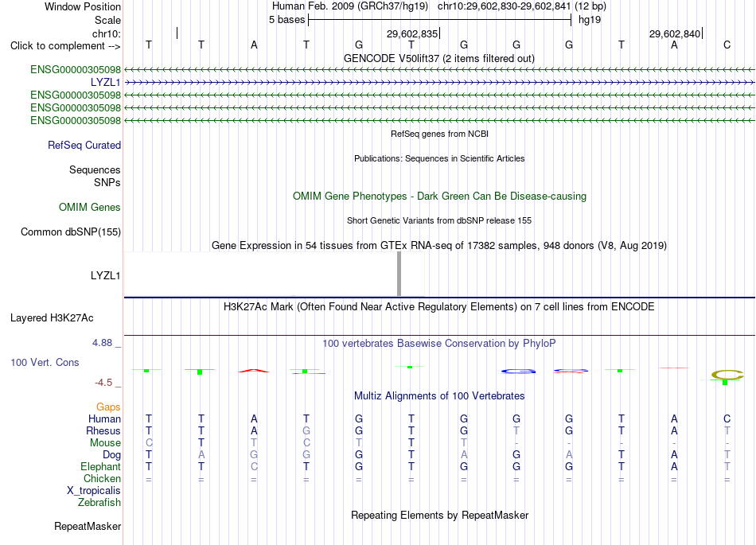Open the RefSeq Curated track label
The height and width of the screenshot is (545, 756).
click(84, 145)
